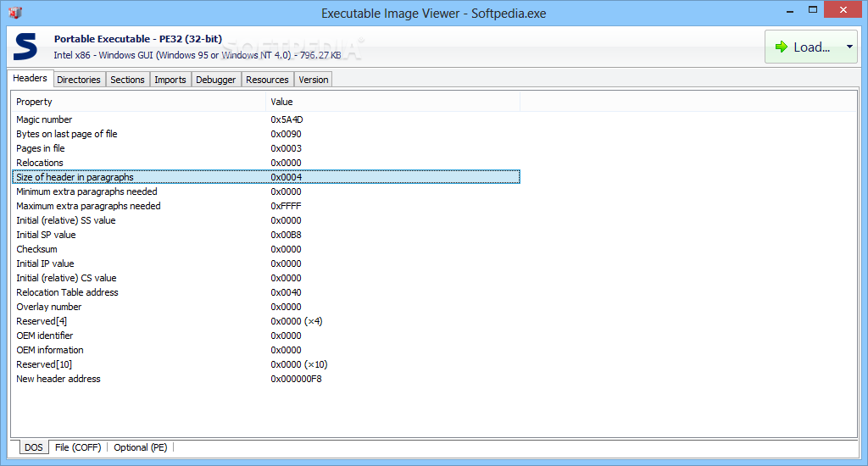The width and height of the screenshot is (868, 466).
Task: Switch to the Imports tab
Action: 170,80
